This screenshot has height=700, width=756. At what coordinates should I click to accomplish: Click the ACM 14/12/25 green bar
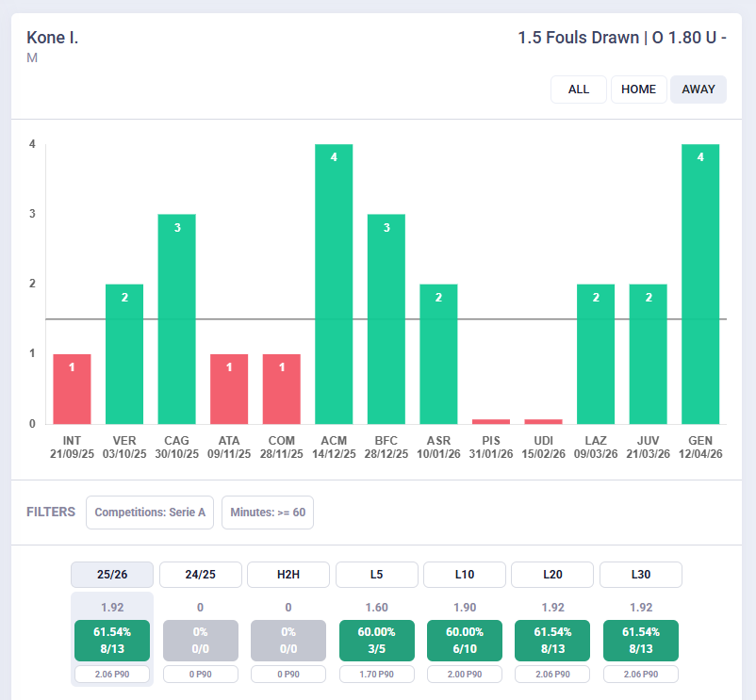(334, 285)
